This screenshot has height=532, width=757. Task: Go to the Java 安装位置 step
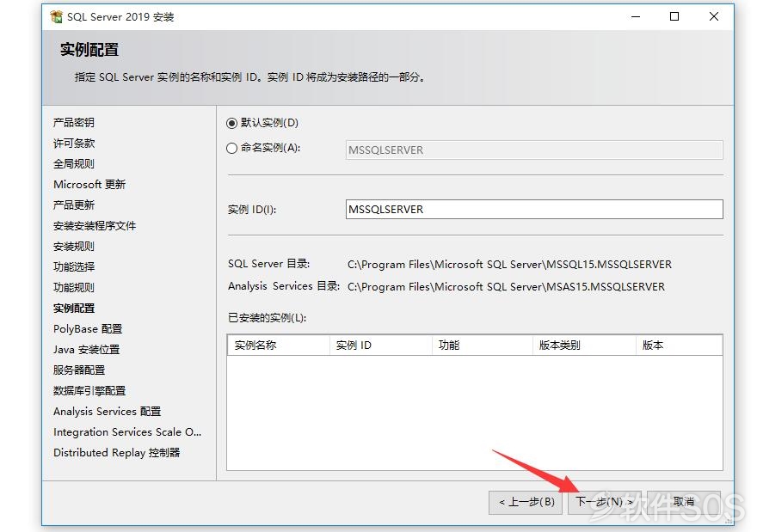point(86,350)
